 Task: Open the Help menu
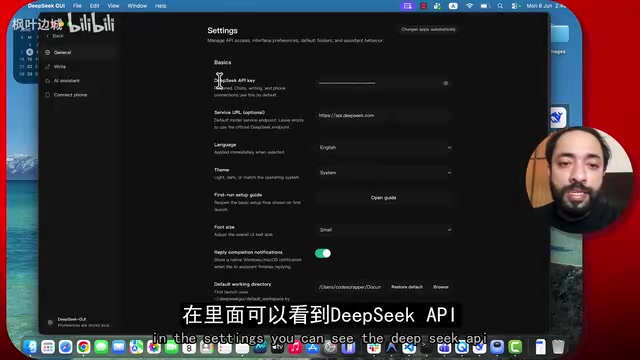coord(160,6)
